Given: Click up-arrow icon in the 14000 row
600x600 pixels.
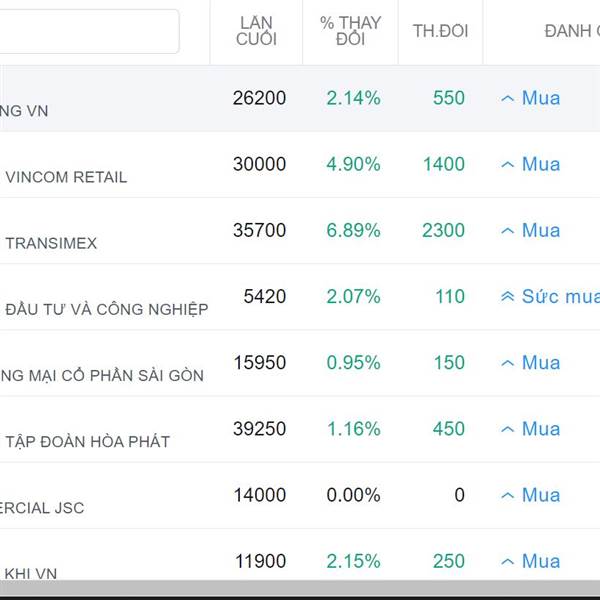Looking at the screenshot, I should click(x=507, y=496).
